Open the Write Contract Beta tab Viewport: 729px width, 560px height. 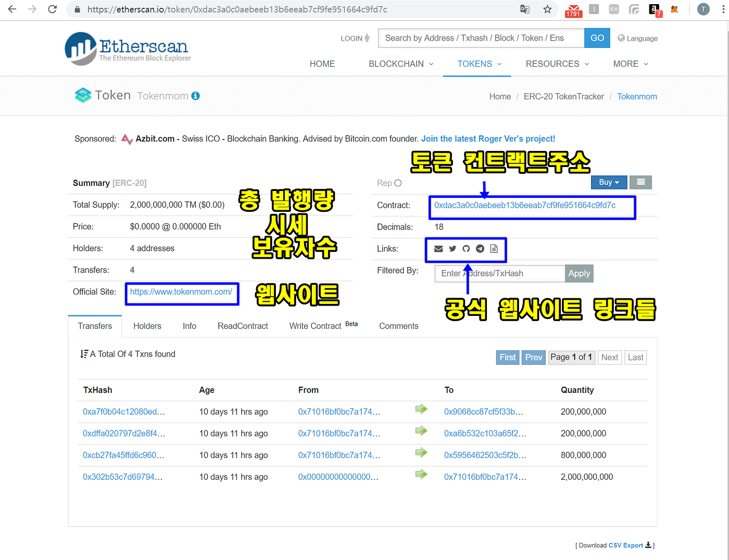point(323,326)
